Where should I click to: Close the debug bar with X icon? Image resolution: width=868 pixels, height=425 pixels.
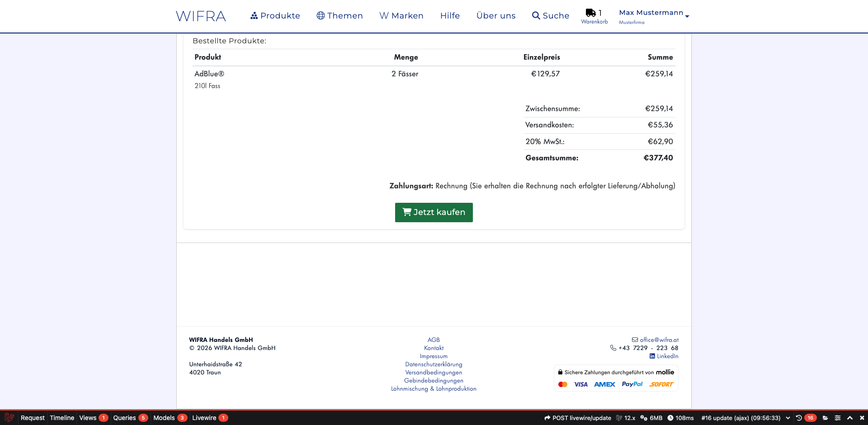pyautogui.click(x=862, y=418)
